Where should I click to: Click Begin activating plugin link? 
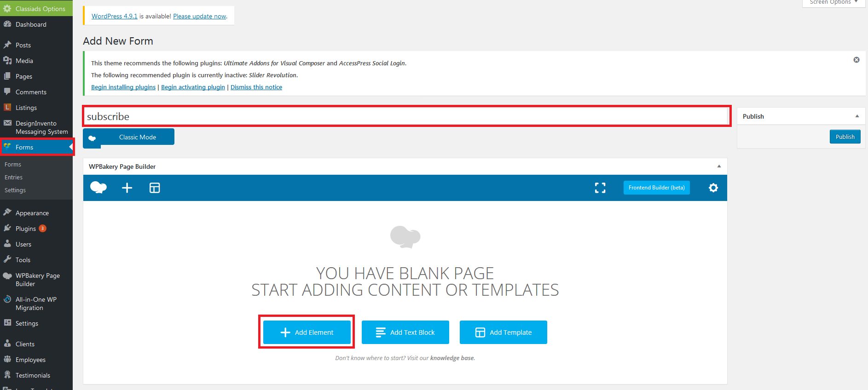click(193, 87)
